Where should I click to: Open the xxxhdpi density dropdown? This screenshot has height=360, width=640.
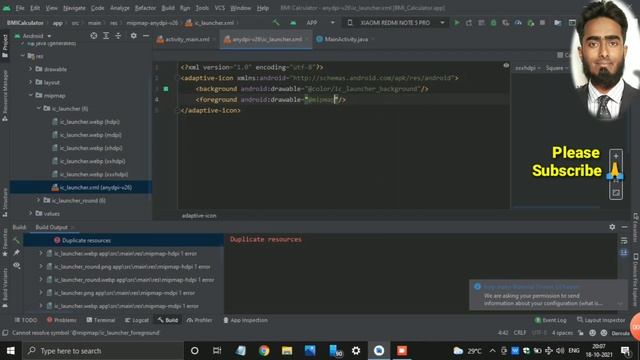pyautogui.click(x=527, y=68)
